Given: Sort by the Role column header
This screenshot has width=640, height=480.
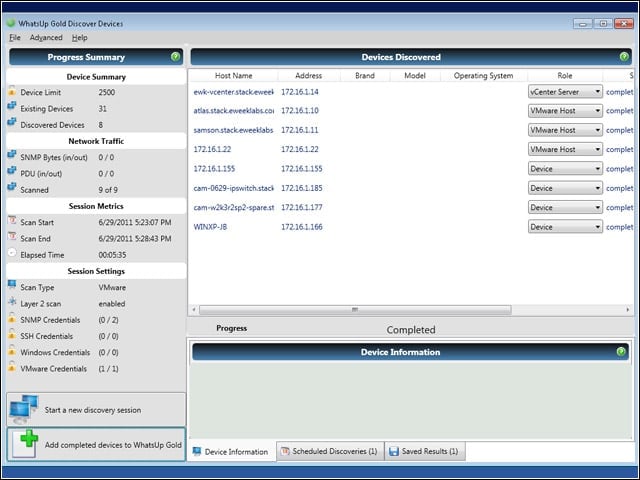Looking at the screenshot, I should (x=564, y=76).
